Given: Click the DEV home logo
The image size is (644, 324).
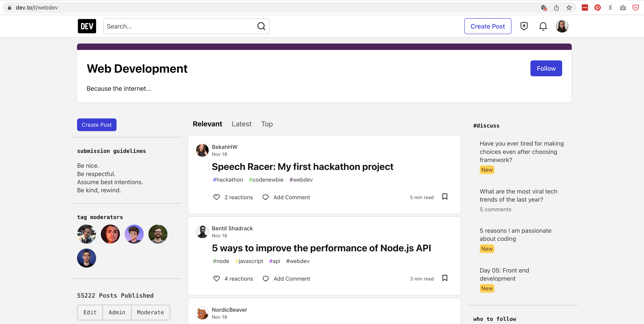Looking at the screenshot, I should (87, 26).
